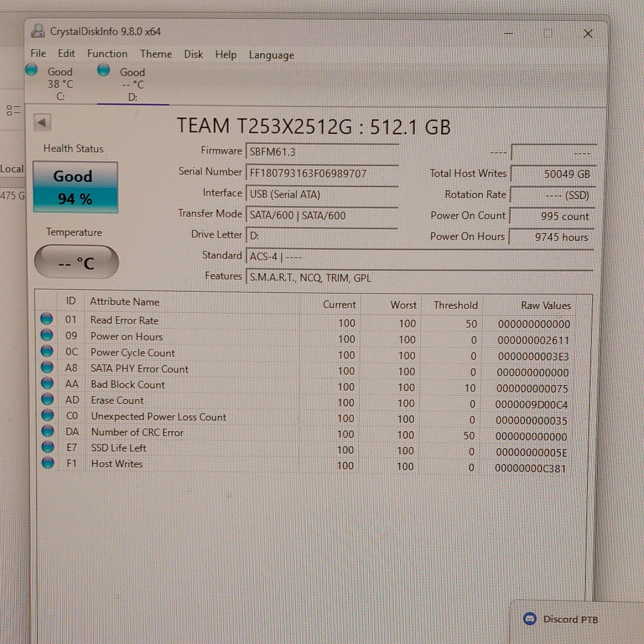
Task: Click the Threshold column header
Action: click(x=456, y=305)
